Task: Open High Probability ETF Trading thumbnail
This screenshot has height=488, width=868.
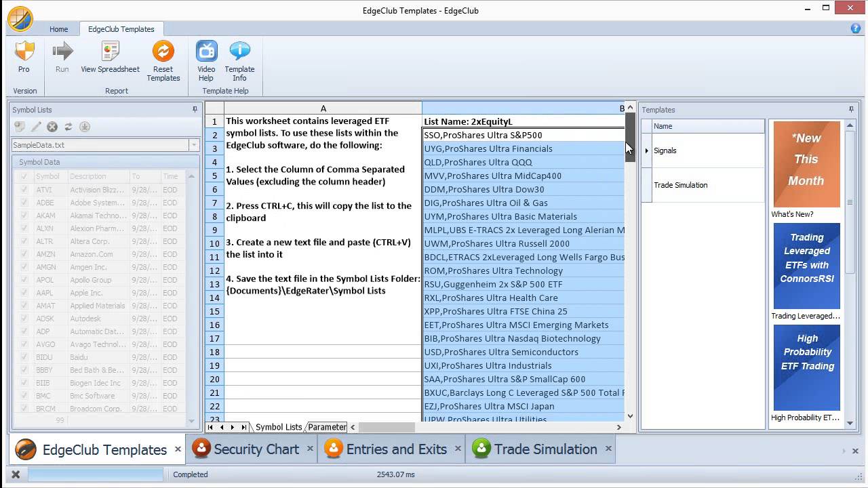Action: point(807,367)
